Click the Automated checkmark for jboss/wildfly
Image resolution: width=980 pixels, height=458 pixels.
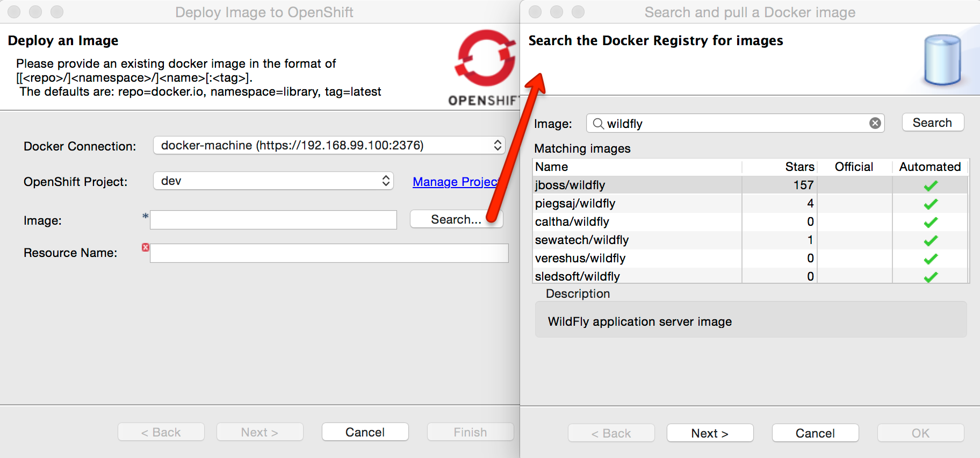(x=931, y=185)
